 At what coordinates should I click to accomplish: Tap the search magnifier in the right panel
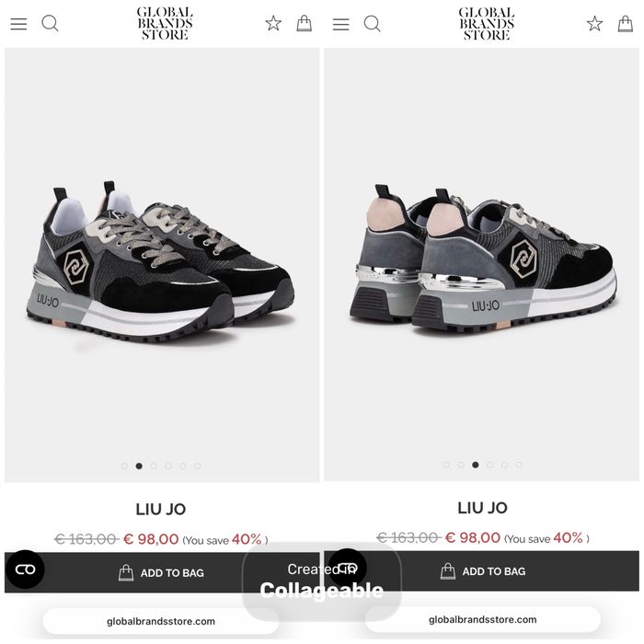tap(372, 23)
